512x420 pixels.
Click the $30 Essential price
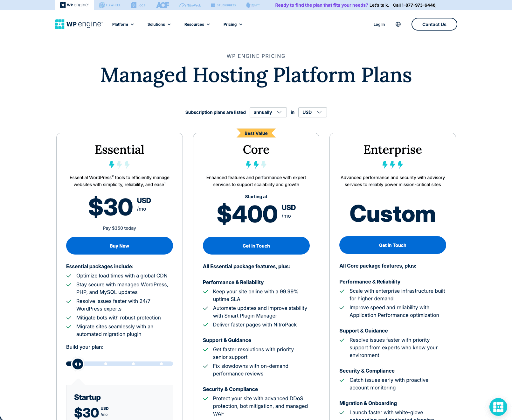(x=111, y=207)
